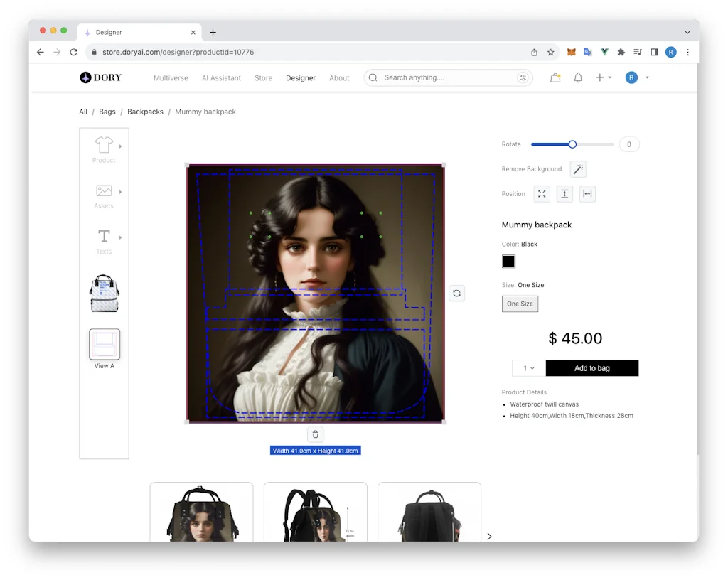
Task: Click the magic wand Remove Background icon
Action: (578, 169)
